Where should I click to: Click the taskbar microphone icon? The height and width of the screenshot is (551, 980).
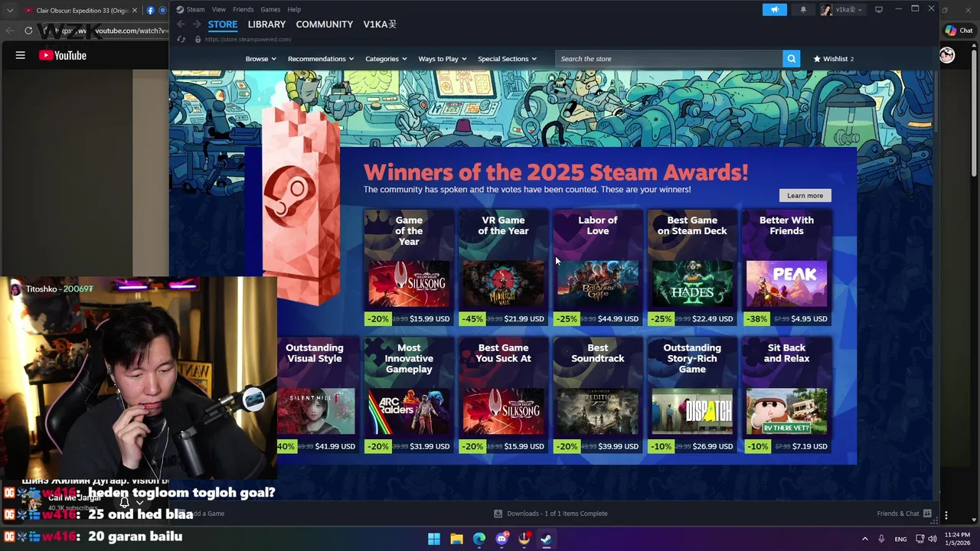[x=882, y=539]
